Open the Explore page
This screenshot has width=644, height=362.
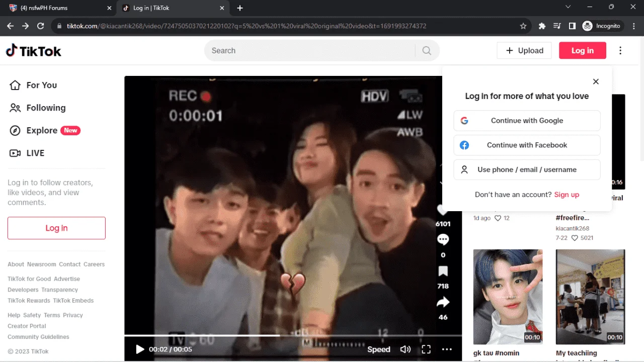pos(45,131)
